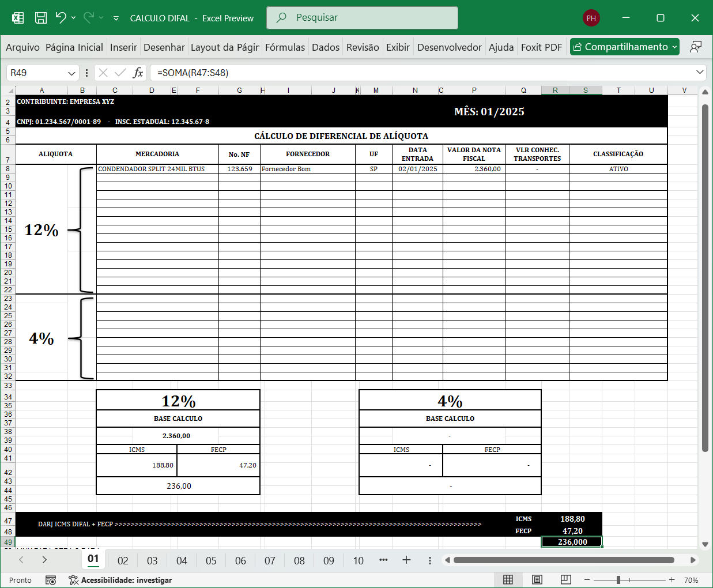Image resolution: width=713 pixels, height=588 pixels.
Task: Click the zoom slider handle
Action: point(618,580)
